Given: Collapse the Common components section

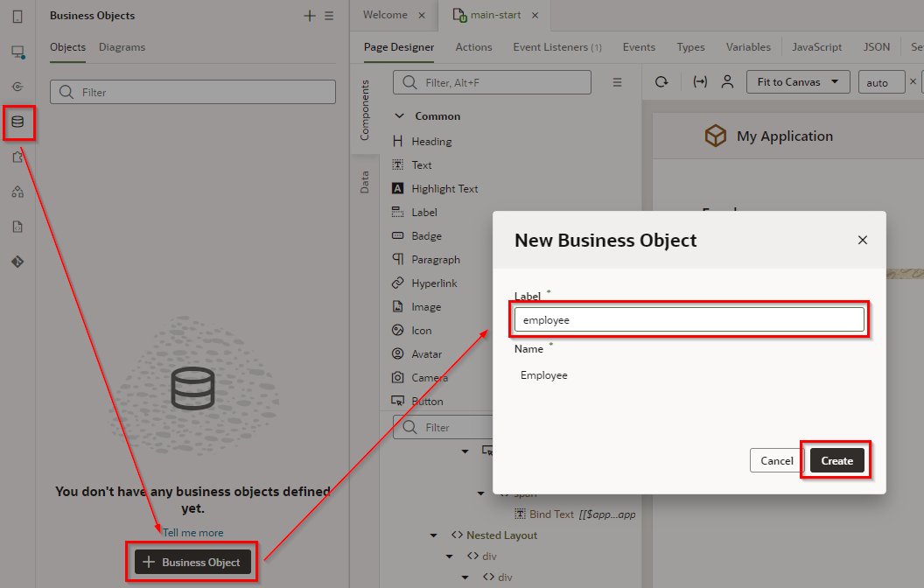Looking at the screenshot, I should (400, 116).
